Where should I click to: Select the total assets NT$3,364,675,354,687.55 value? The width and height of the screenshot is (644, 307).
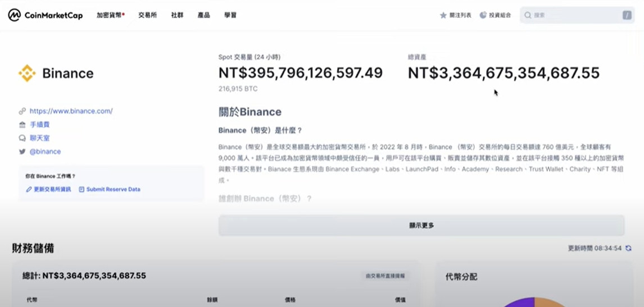(504, 72)
